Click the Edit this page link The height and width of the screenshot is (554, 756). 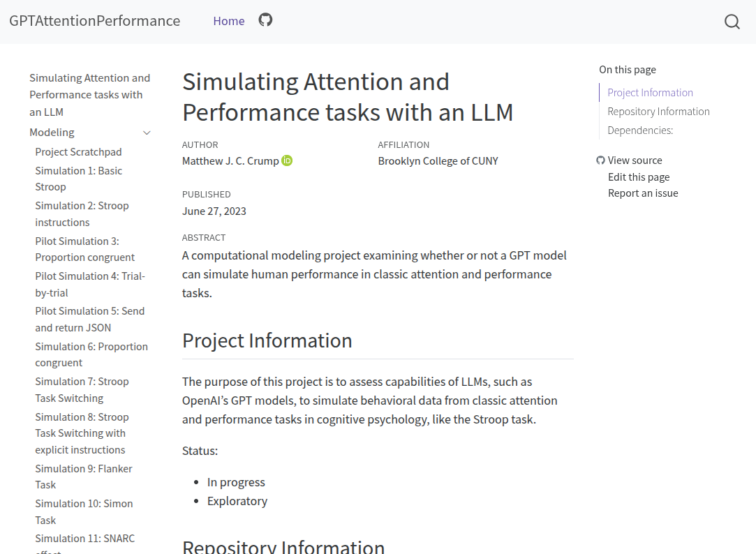pos(639,177)
